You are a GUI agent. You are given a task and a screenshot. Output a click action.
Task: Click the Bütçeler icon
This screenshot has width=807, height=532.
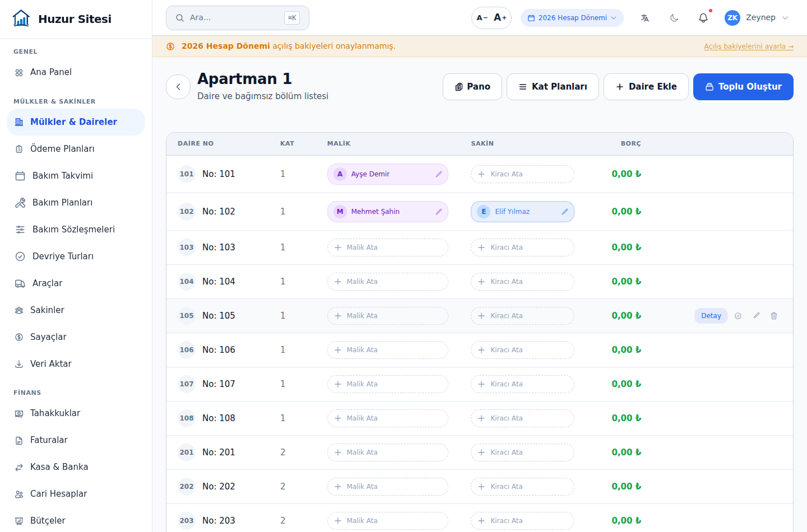(x=19, y=521)
